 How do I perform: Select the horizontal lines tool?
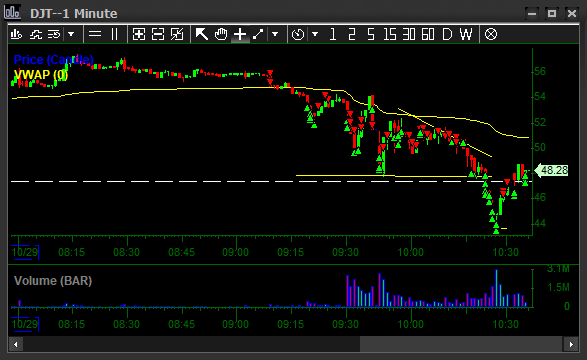pyautogui.click(x=95, y=34)
